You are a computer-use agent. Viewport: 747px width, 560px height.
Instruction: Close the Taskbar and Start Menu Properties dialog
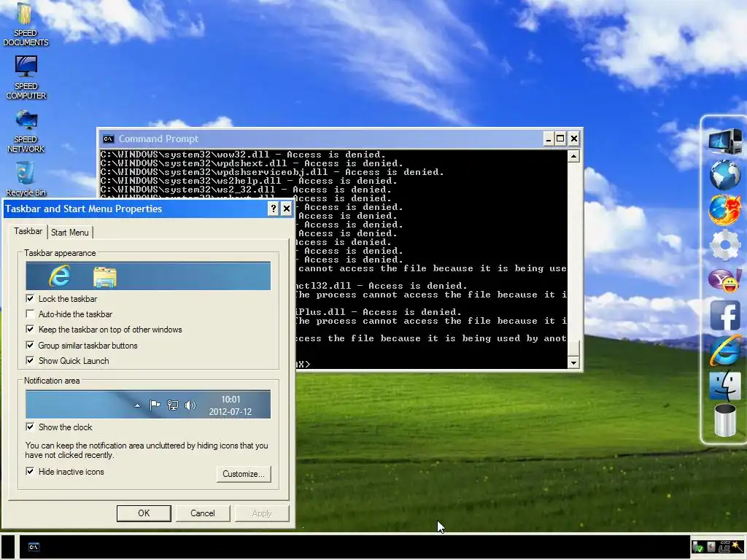point(286,209)
